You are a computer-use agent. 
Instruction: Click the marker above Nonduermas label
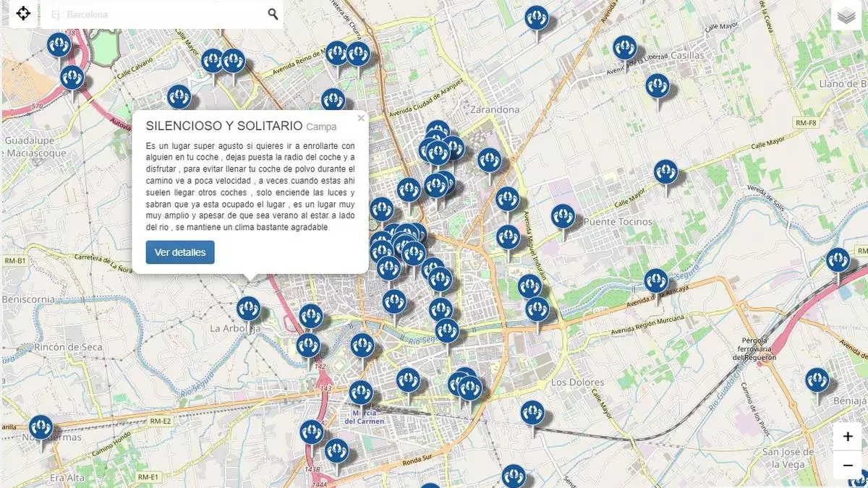point(41,427)
